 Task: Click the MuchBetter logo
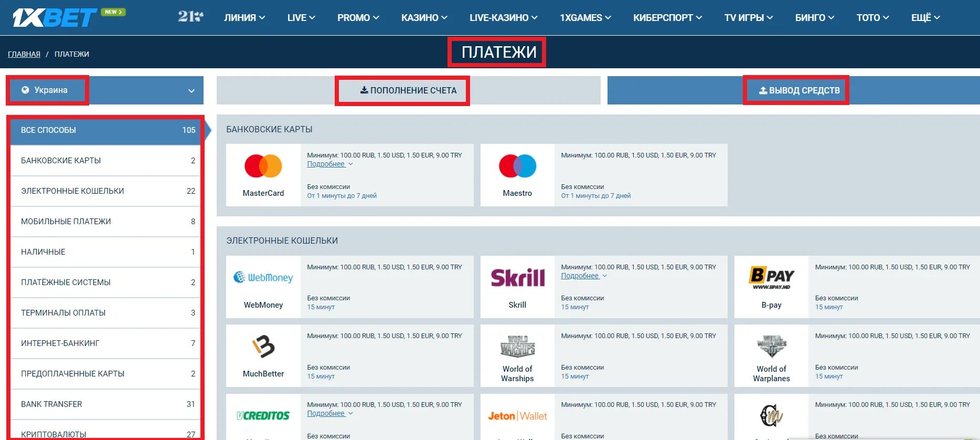click(x=263, y=347)
